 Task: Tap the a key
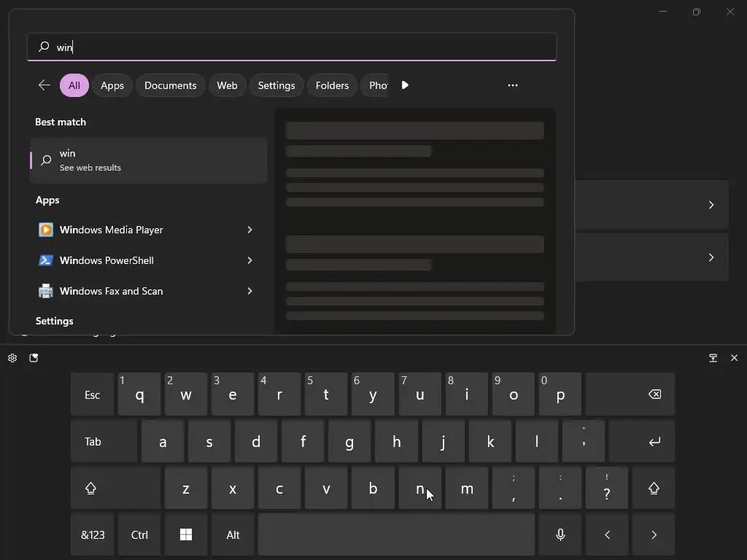pyautogui.click(x=163, y=441)
